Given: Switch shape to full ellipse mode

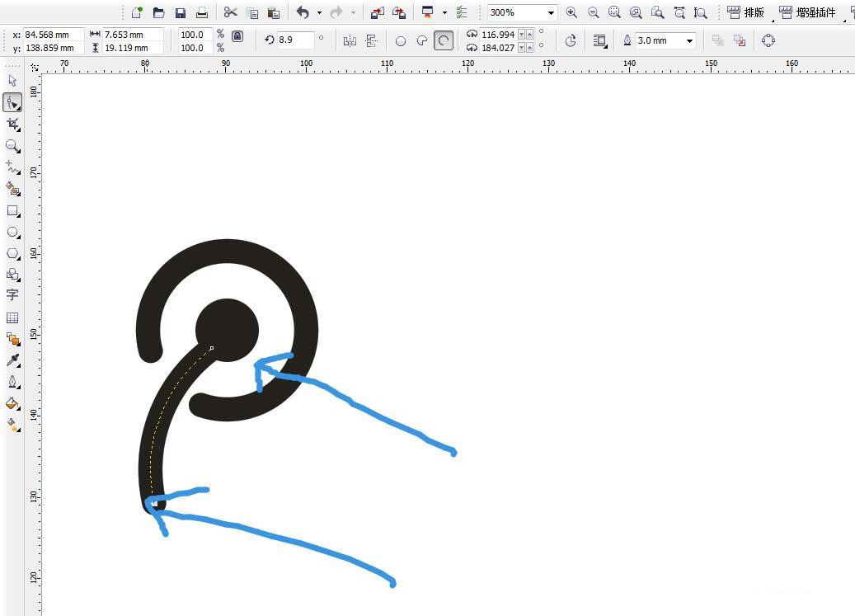Looking at the screenshot, I should pyautogui.click(x=401, y=40).
